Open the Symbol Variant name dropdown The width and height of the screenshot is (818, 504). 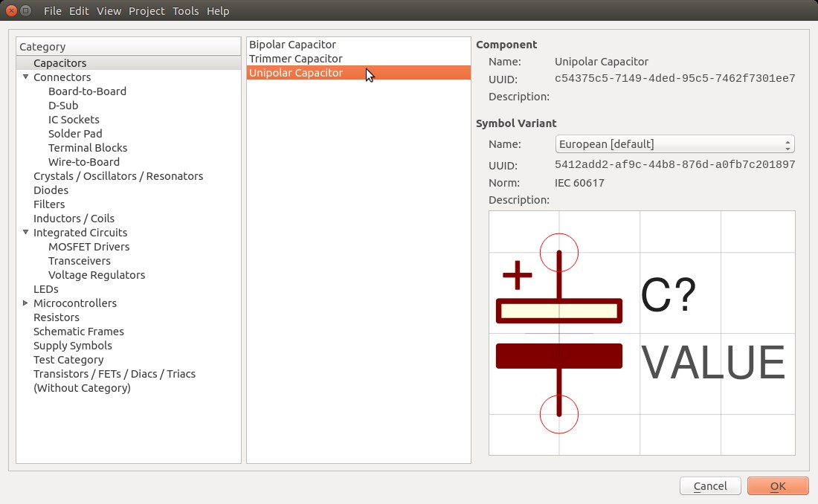pyautogui.click(x=674, y=144)
